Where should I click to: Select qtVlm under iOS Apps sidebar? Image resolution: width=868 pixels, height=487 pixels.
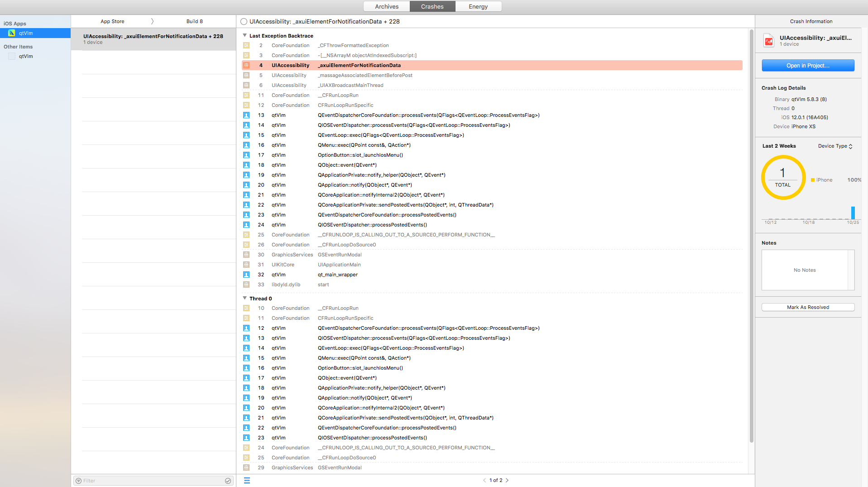35,33
